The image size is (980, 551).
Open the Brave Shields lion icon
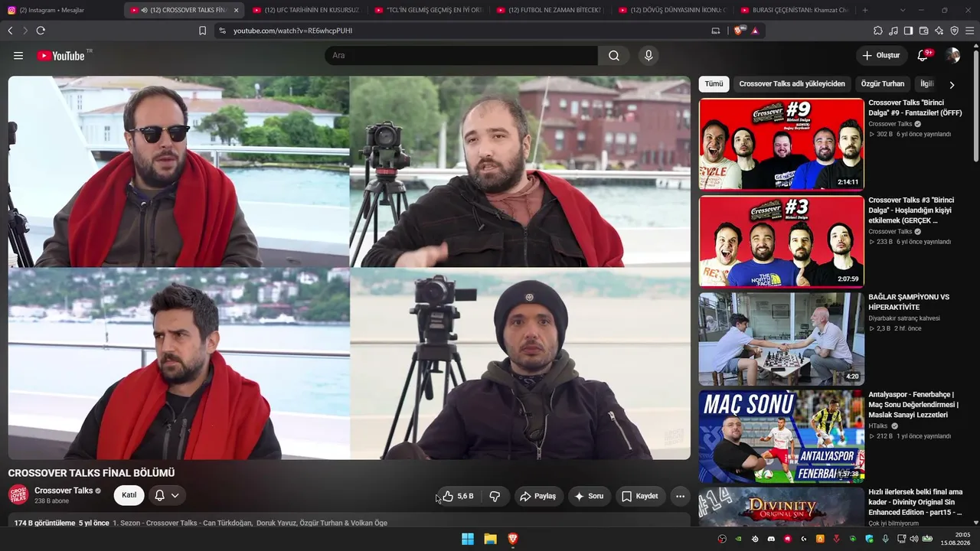[x=739, y=31]
